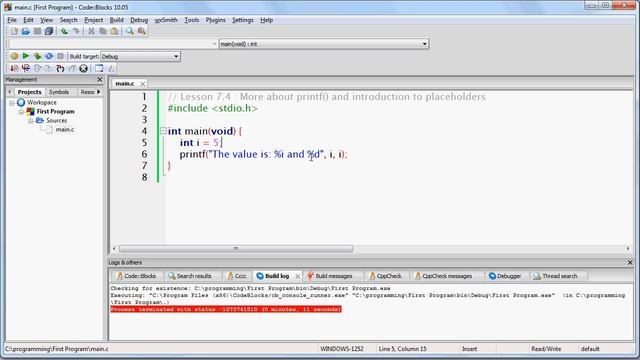Open the View menu
The height and width of the screenshot is (360, 640).
(x=46, y=20)
